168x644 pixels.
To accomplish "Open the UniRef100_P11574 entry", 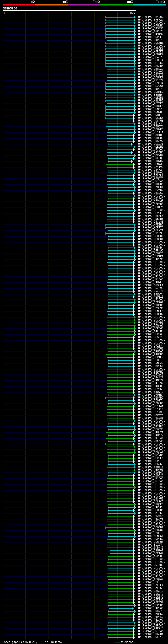I will (x=151, y=80).
